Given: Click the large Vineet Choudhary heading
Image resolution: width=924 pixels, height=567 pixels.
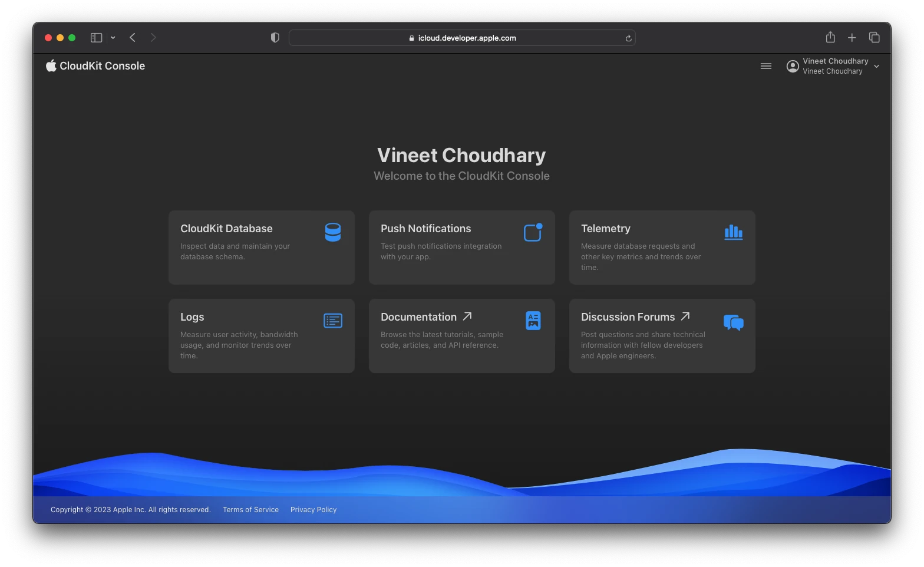Looking at the screenshot, I should tap(461, 155).
